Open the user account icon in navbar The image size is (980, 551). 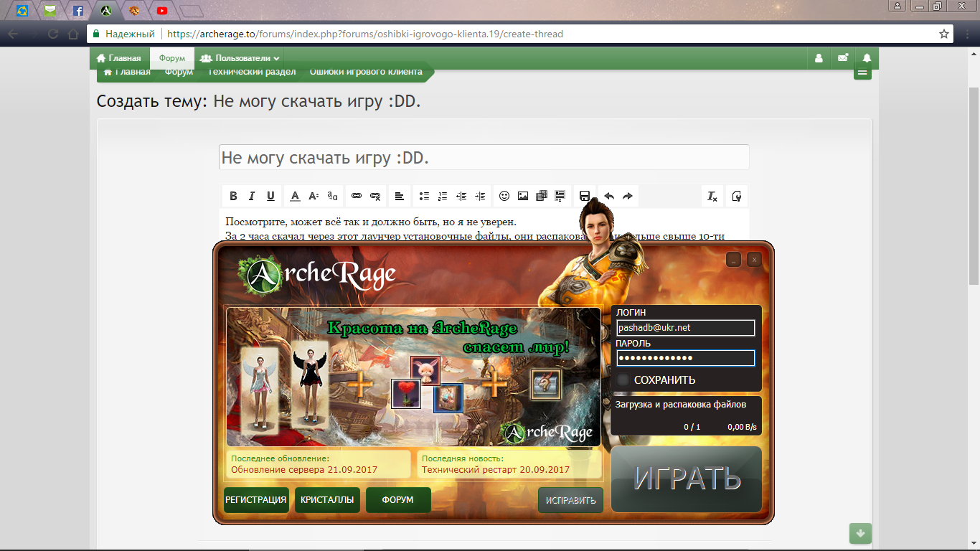coord(819,58)
